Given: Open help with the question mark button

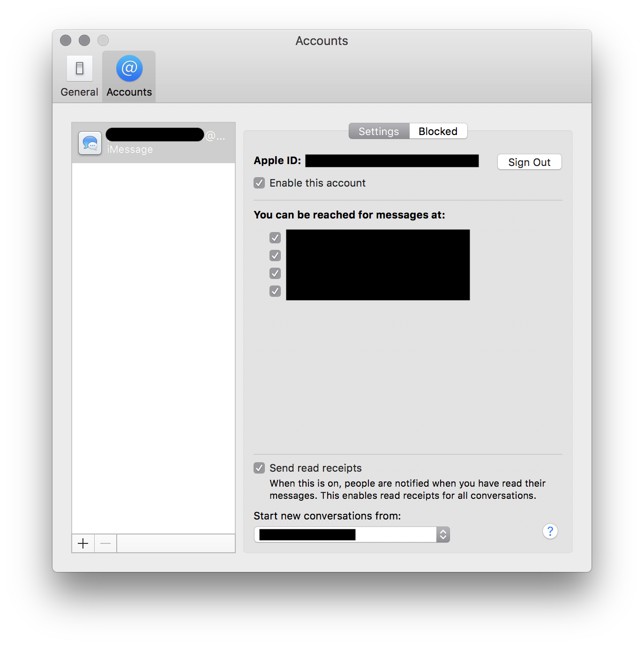Looking at the screenshot, I should tap(550, 531).
